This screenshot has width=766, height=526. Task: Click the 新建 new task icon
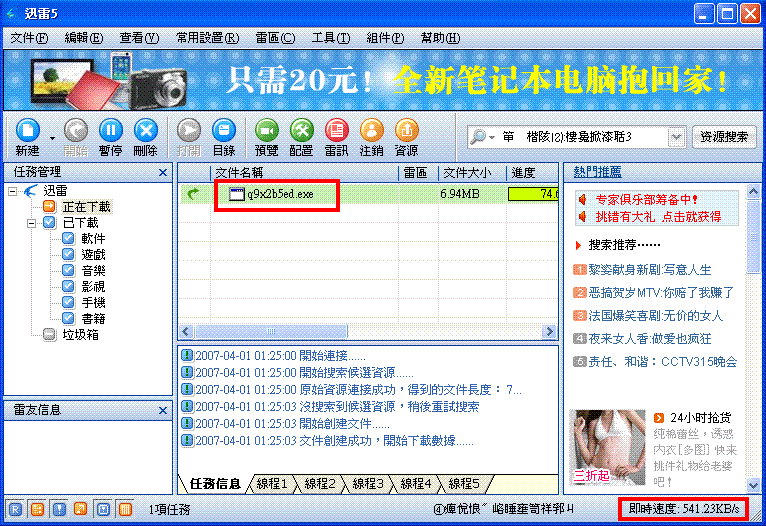pos(27,130)
